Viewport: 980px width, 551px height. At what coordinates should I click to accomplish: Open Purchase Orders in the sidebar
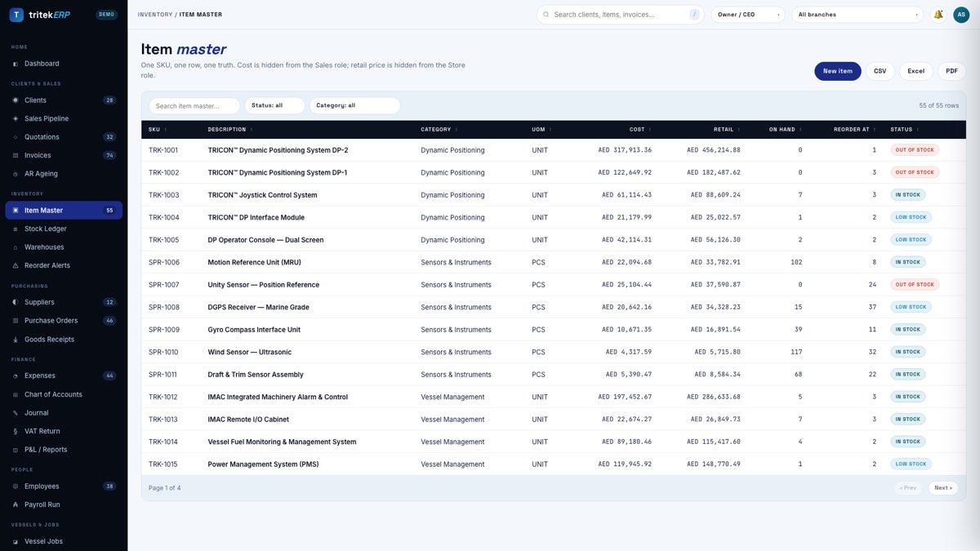pyautogui.click(x=64, y=321)
